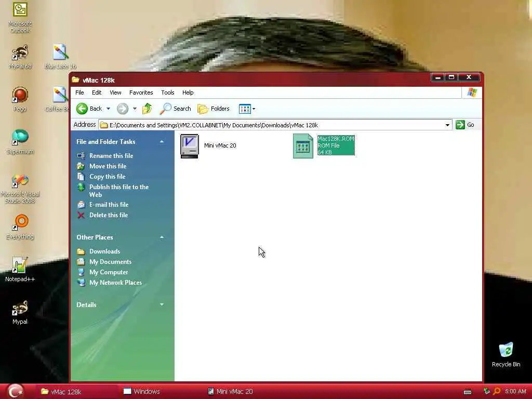Go to Downloads in Other Places
The image size is (532, 399).
[x=98, y=251]
